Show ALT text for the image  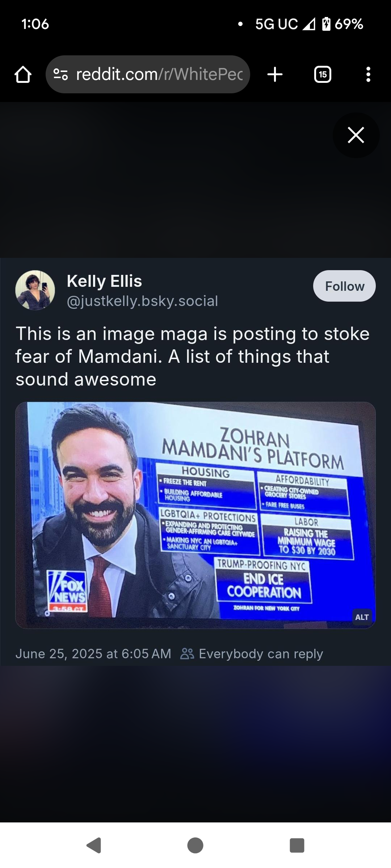(x=362, y=617)
